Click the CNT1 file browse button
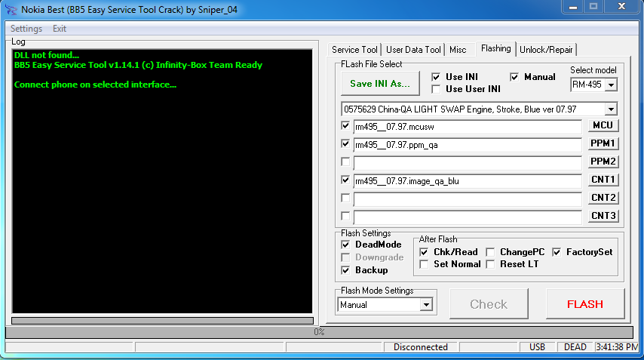Viewport: 644px width, 360px height. [x=603, y=180]
